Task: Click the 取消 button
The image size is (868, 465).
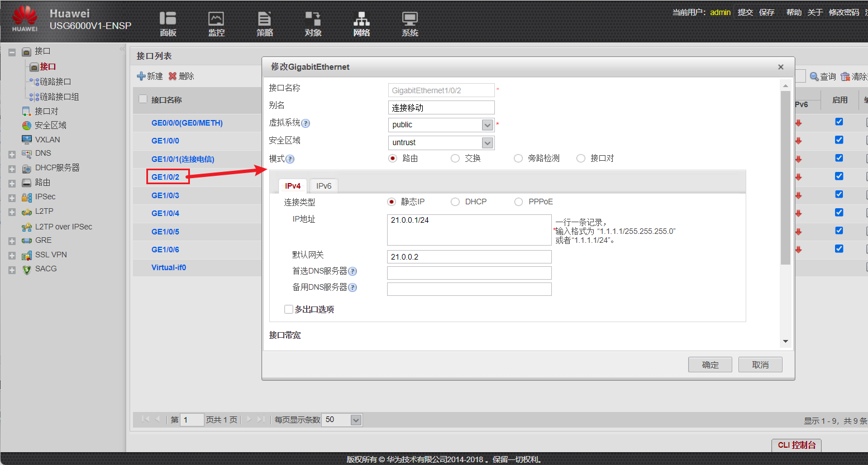Action: [x=760, y=365]
